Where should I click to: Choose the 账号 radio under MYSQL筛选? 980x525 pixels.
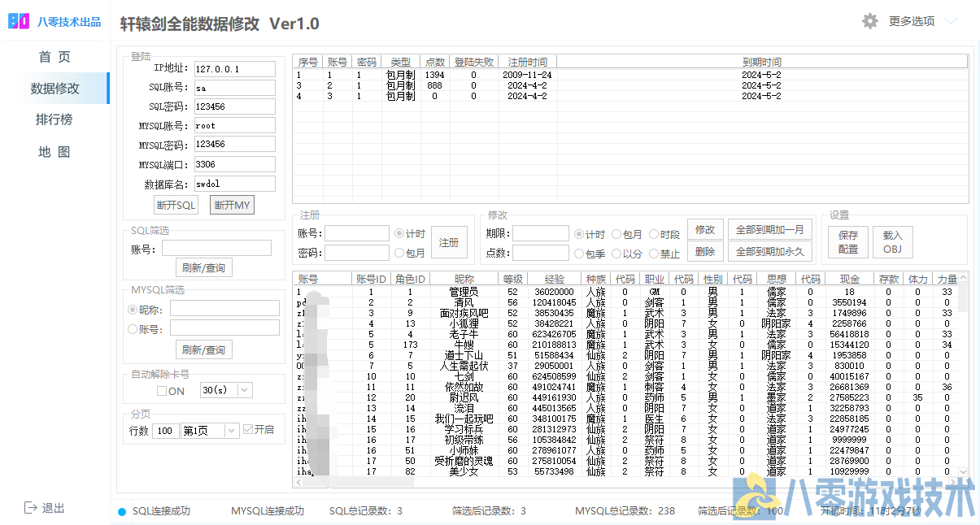pyautogui.click(x=133, y=329)
